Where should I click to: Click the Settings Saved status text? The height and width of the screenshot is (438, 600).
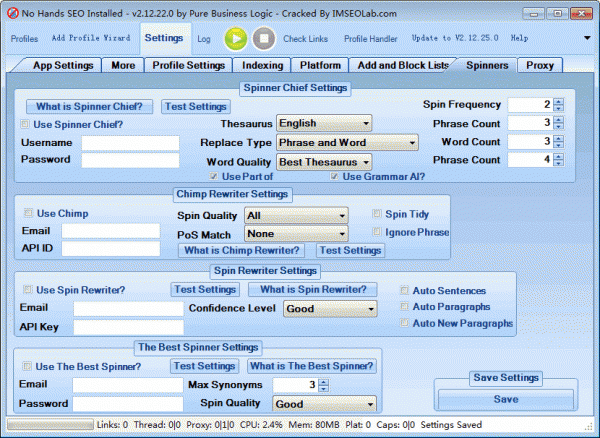tap(451, 425)
